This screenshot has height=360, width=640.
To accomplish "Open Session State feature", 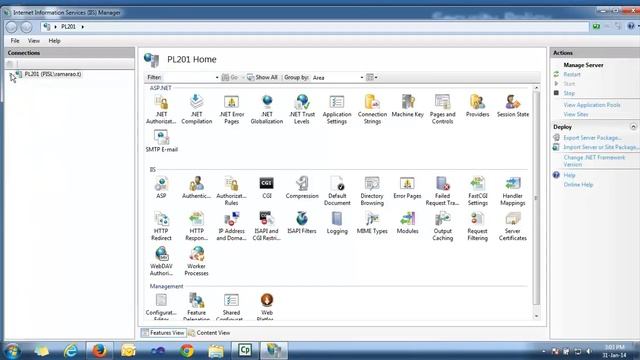I will tap(513, 106).
